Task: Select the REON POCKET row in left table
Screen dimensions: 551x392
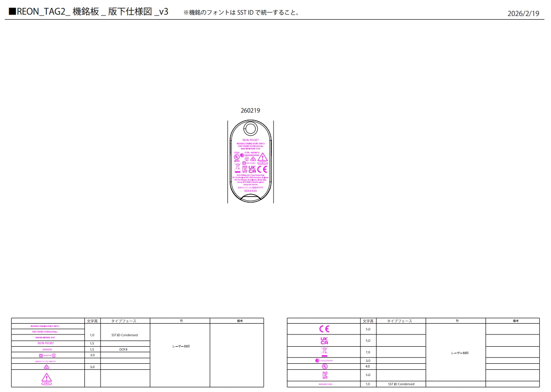Action: pos(48,343)
